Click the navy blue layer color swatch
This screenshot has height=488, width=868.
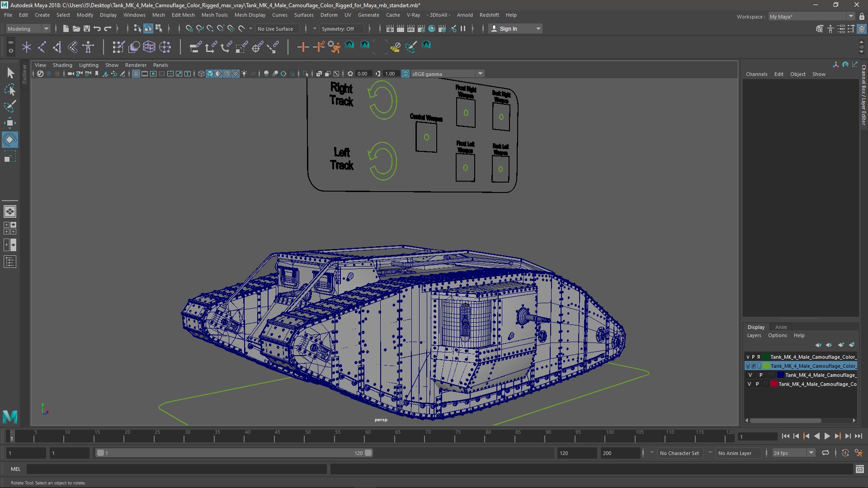coord(780,375)
